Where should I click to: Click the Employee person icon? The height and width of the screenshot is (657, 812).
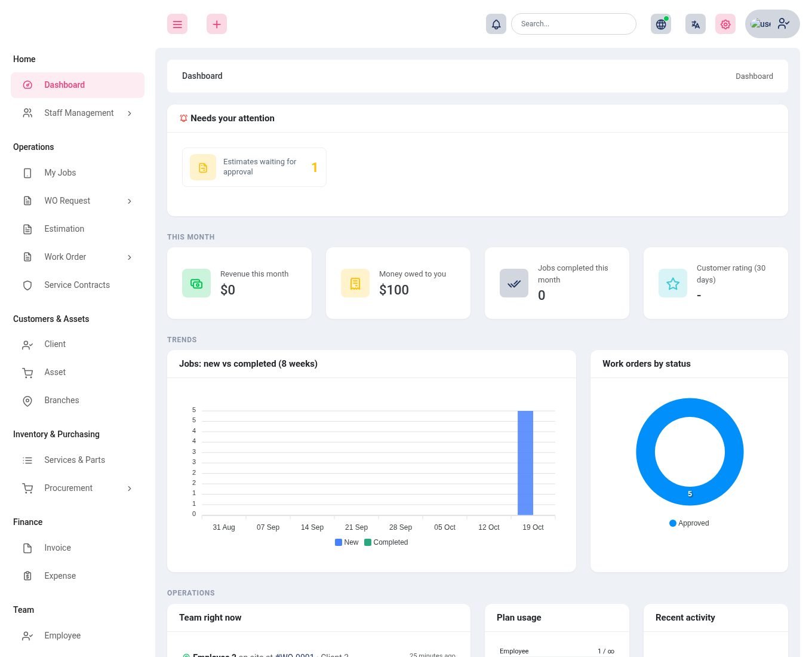click(x=27, y=635)
